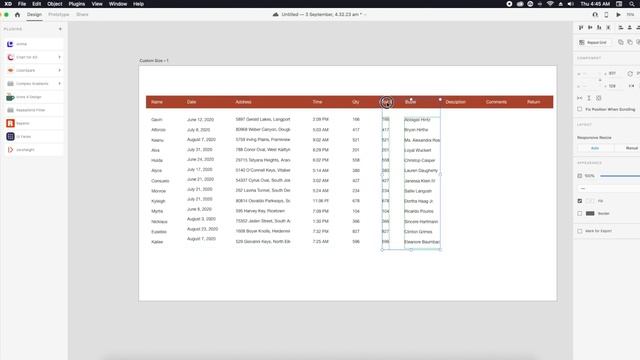Click the I-beam scroll icon
Image resolution: width=640 pixels, height=360 pixels.
[x=589, y=98]
